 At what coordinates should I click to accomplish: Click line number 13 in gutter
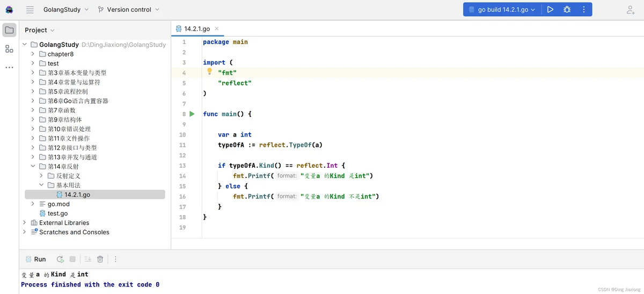pyautogui.click(x=182, y=166)
